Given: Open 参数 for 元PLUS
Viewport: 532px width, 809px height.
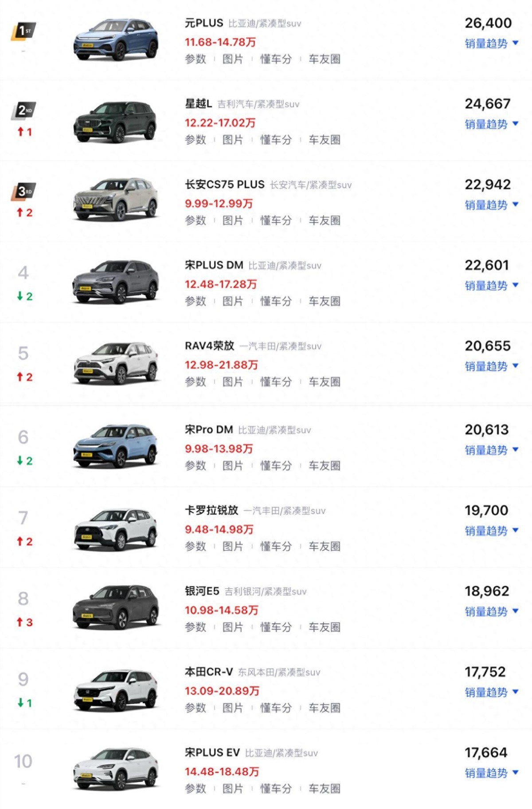Looking at the screenshot, I should [196, 59].
